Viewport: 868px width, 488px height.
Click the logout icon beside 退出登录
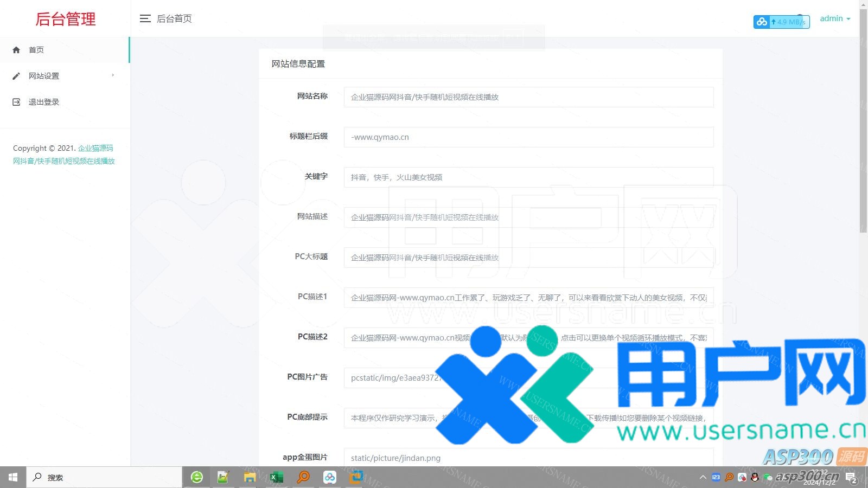coord(16,102)
